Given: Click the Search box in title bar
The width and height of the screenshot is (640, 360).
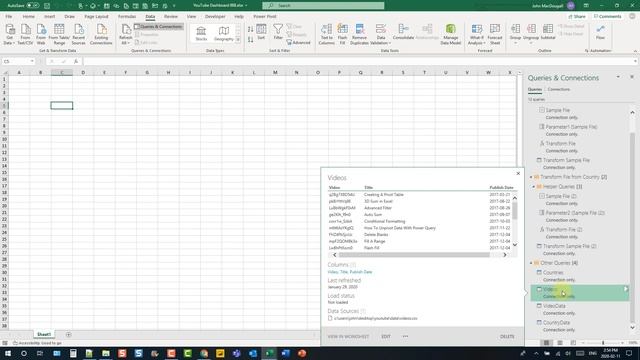Looking at the screenshot, I should coord(323,6).
